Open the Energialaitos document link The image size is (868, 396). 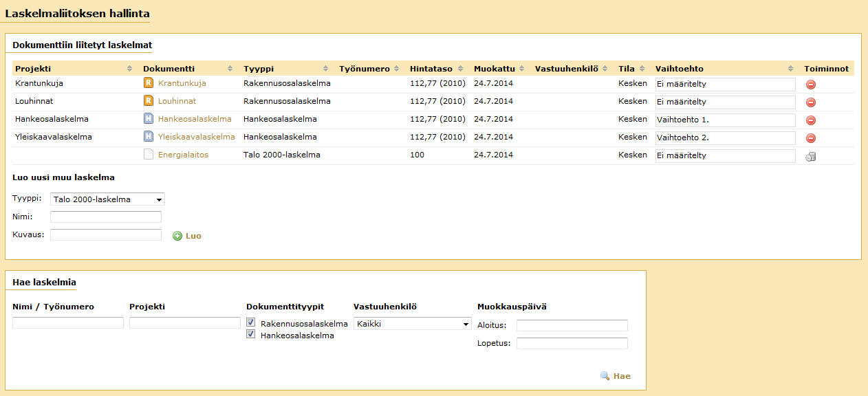(x=183, y=155)
